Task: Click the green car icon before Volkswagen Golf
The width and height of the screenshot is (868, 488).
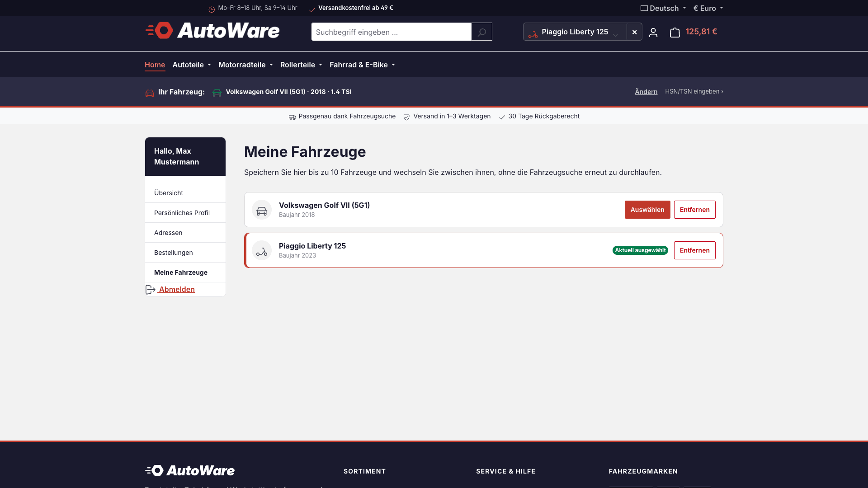Action: [217, 92]
